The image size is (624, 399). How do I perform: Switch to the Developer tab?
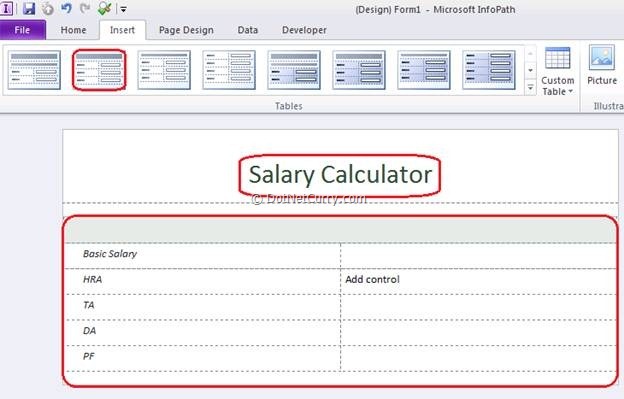point(304,30)
